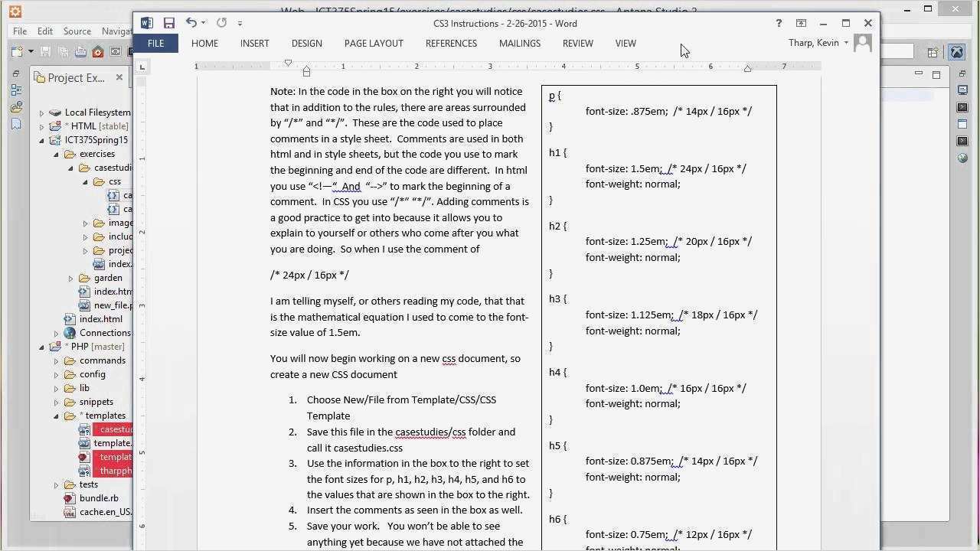Open the Word application icon menu
Viewport: 980px width, 551px height.
[147, 24]
